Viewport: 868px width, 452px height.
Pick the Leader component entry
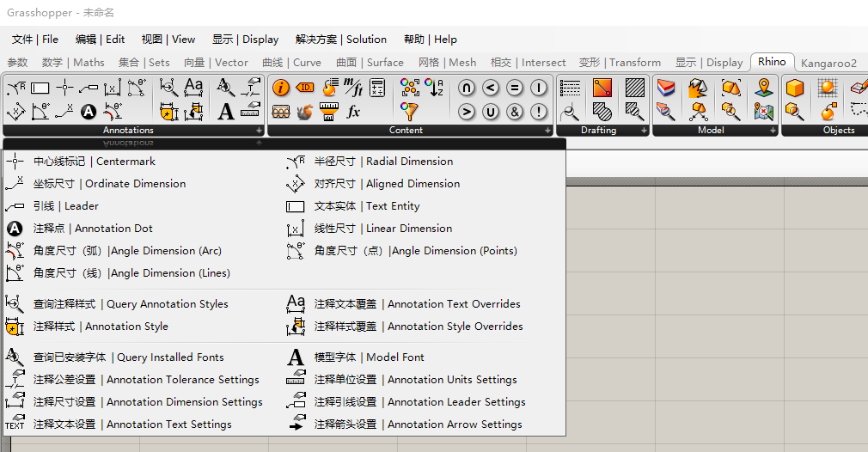click(x=52, y=206)
